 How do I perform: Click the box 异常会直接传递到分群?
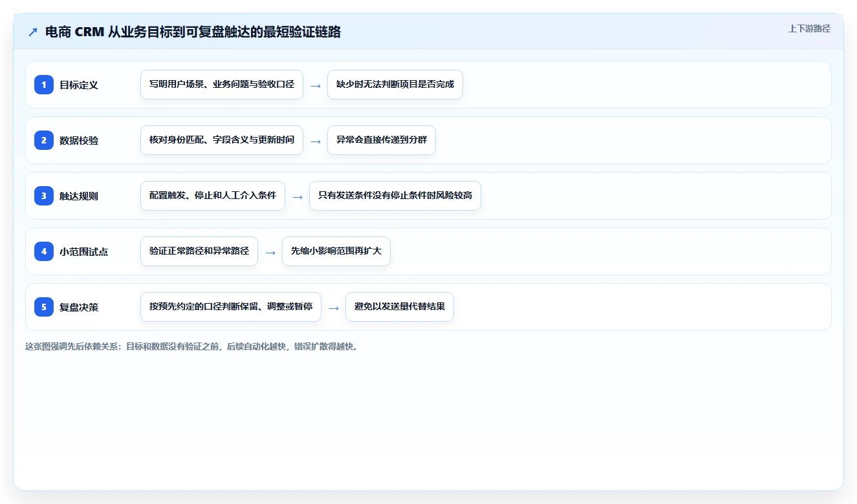(x=382, y=140)
